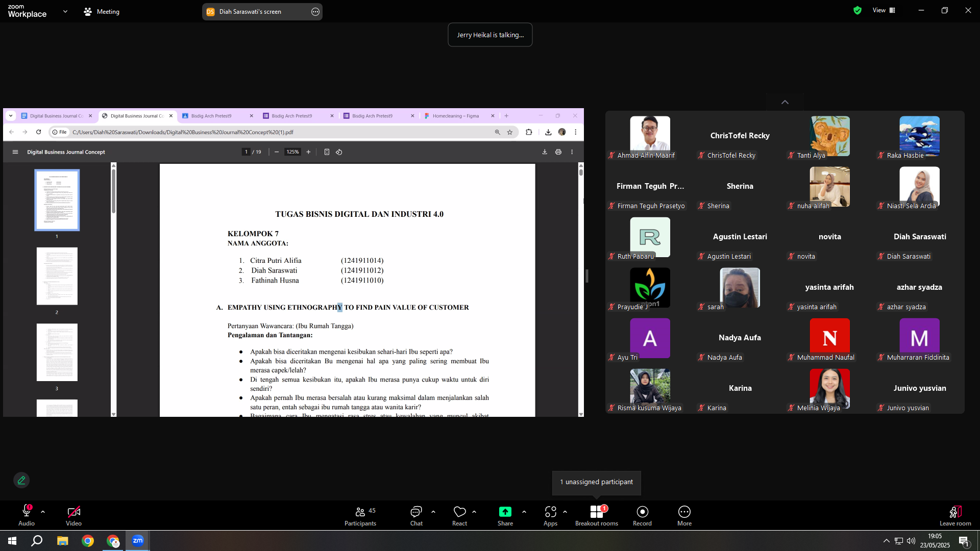Open Breakout rooms
This screenshot has width=980, height=551.
597,516
